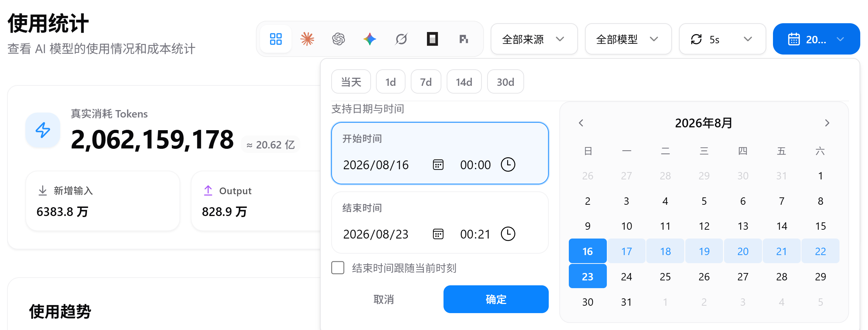868x330 pixels.
Task: Open end time clock icon
Action: [x=508, y=234]
